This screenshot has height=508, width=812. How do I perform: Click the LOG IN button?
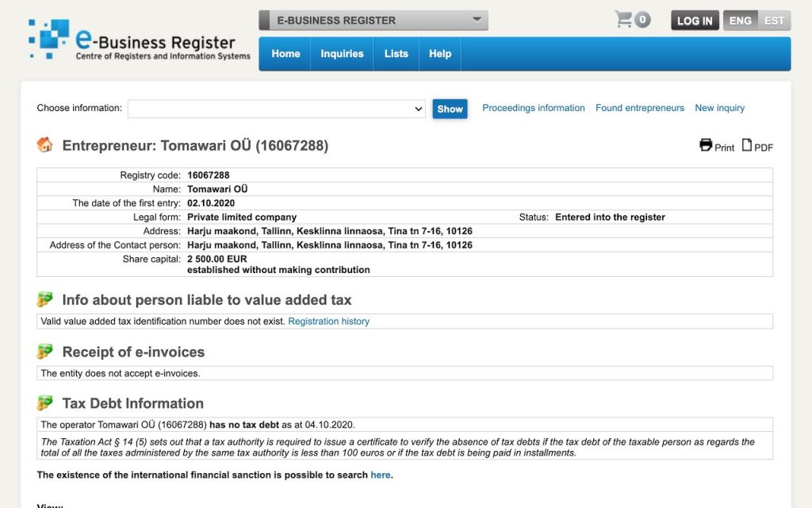[695, 21]
